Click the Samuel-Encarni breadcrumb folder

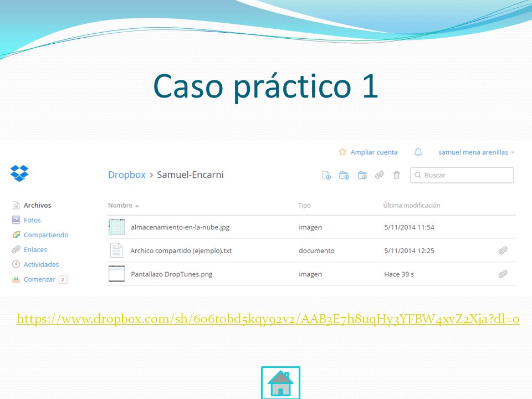[190, 175]
